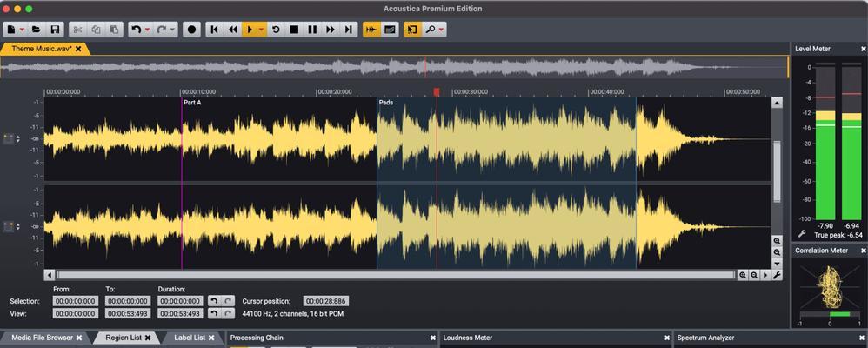This screenshot has width=868, height=348.
Task: Zoom out horizontally on timeline
Action: tap(753, 275)
